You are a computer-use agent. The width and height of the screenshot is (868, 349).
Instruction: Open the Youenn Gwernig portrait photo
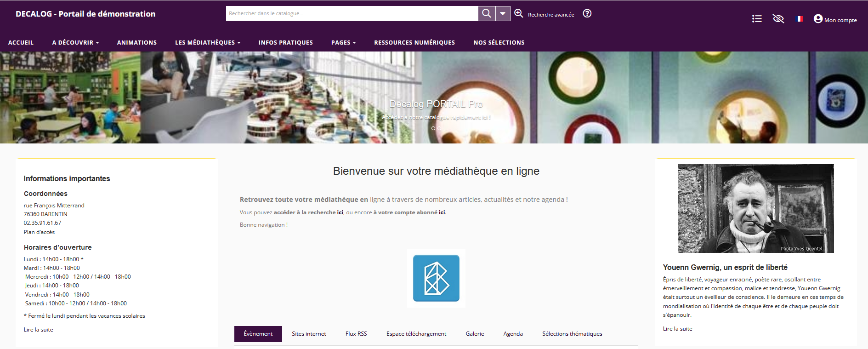coord(755,208)
